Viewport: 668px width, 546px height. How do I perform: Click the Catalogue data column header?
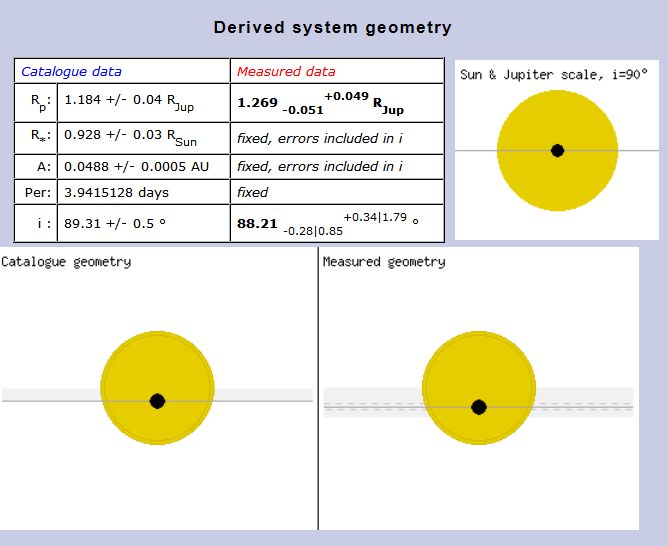(x=72, y=71)
